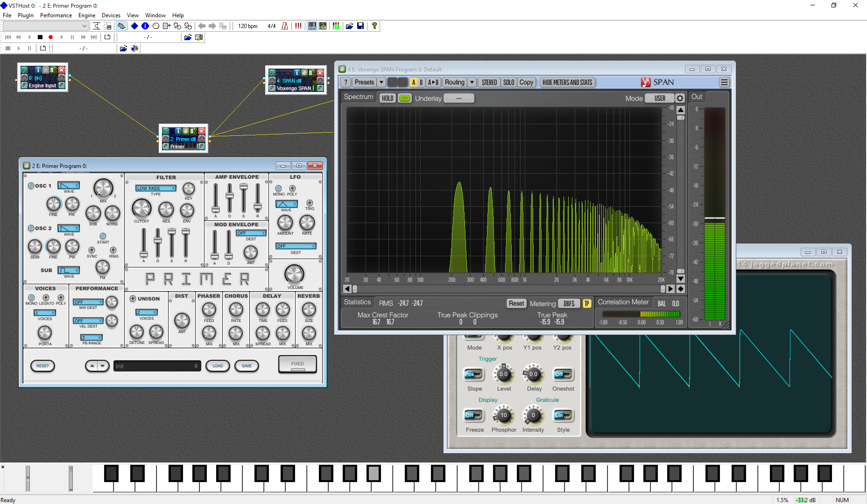This screenshot has height=504, width=867.
Task: Open the keyboard configuration icon with wrench
Action: click(x=323, y=26)
